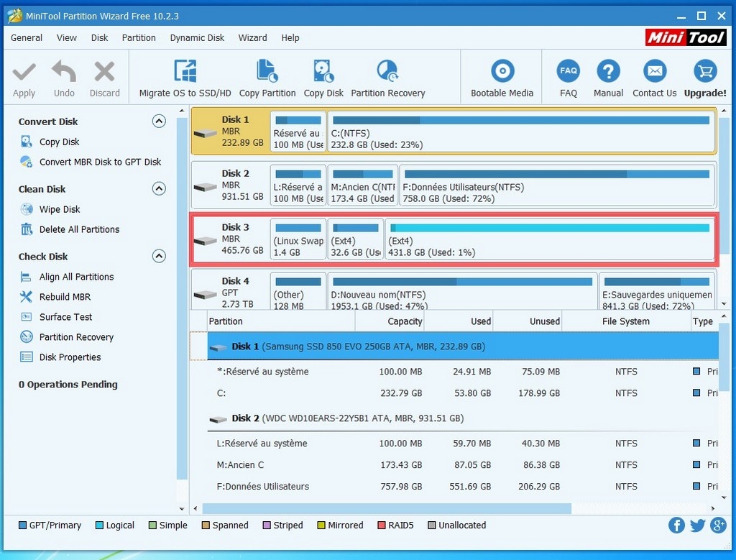The height and width of the screenshot is (560, 736).
Task: Select Copy Disk in the sidebar
Action: coord(59,142)
